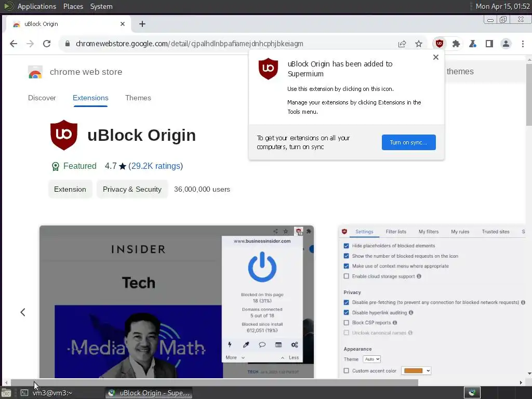Screen dimensions: 532x399
Task: Open the Discover tab
Action: coord(42,98)
